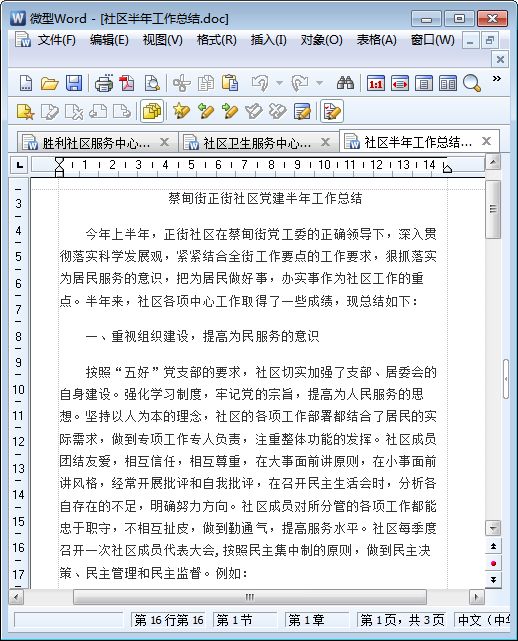The image size is (518, 641).
Task: Click the scroll down arrow
Action: pos(493,528)
